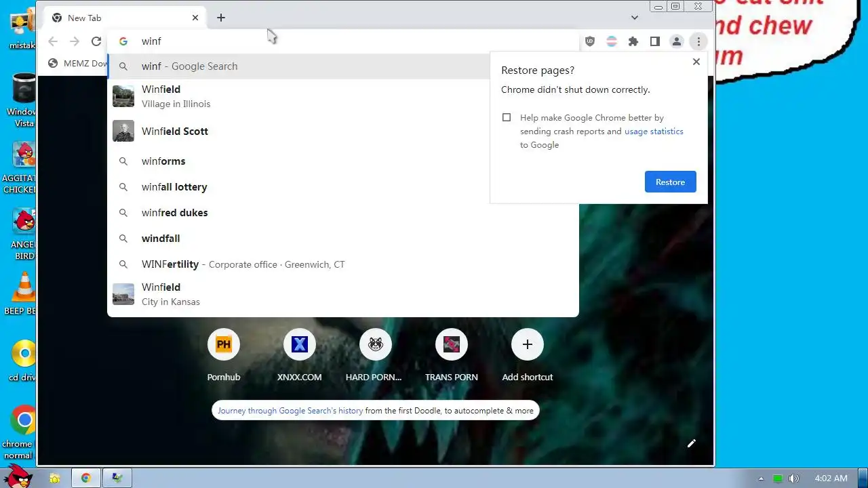Click the Restore button
The height and width of the screenshot is (488, 868).
click(670, 182)
